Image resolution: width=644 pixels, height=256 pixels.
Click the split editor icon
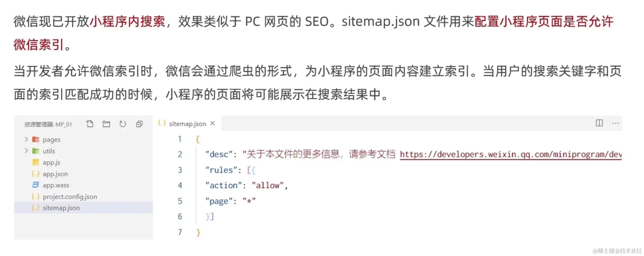coord(599,123)
